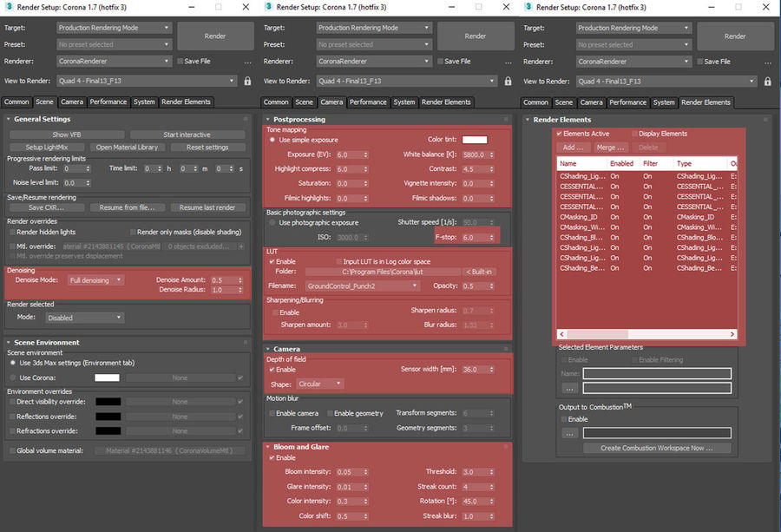781x532 pixels.
Task: Click the lock icon beside left View to Render
Action: pos(247,81)
